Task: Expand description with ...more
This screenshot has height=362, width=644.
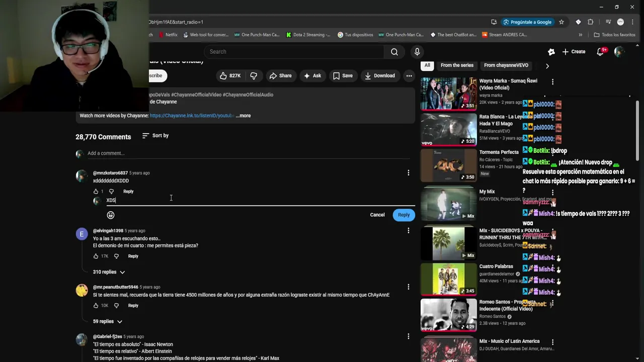Action: [243, 116]
